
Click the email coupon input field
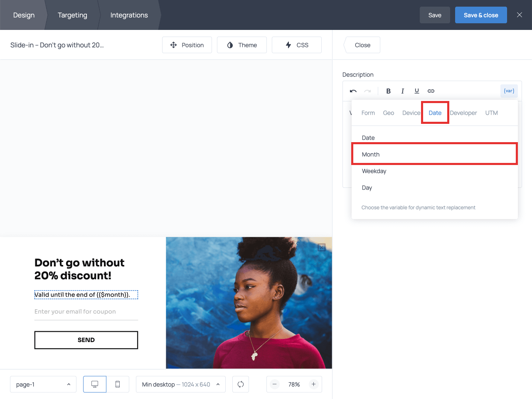point(86,312)
